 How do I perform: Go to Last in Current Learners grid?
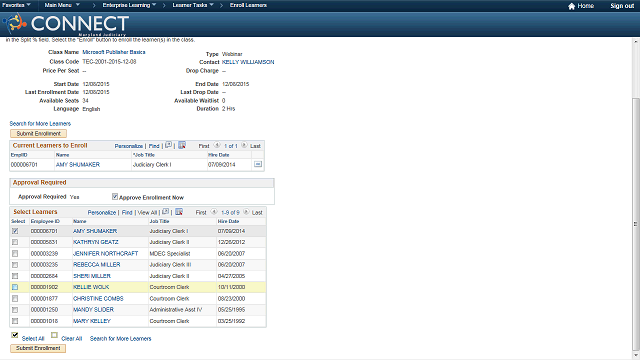pos(256,146)
